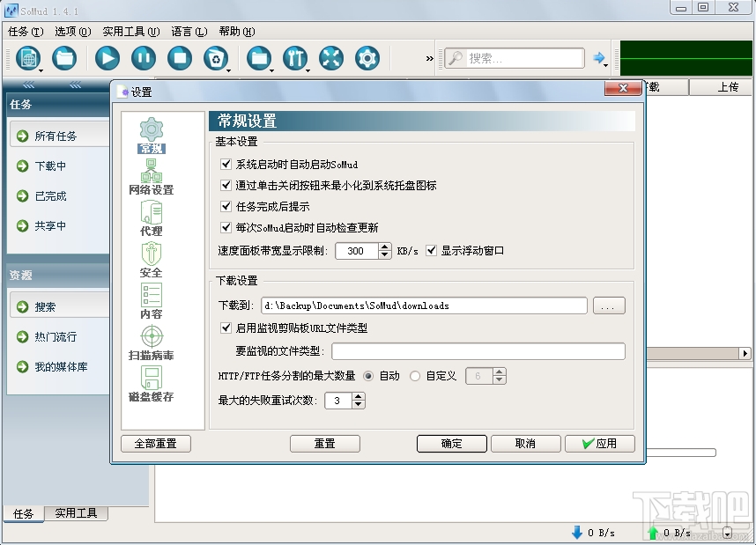This screenshot has width=756, height=545.
Task: Open dropdown arrow beside search go button
Action: (x=606, y=64)
